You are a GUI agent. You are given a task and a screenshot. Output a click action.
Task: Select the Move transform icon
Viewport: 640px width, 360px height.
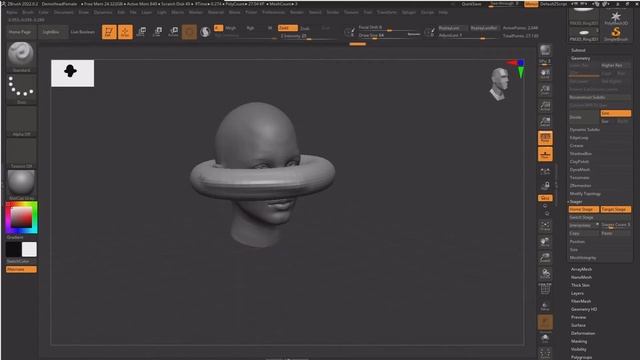click(142, 32)
